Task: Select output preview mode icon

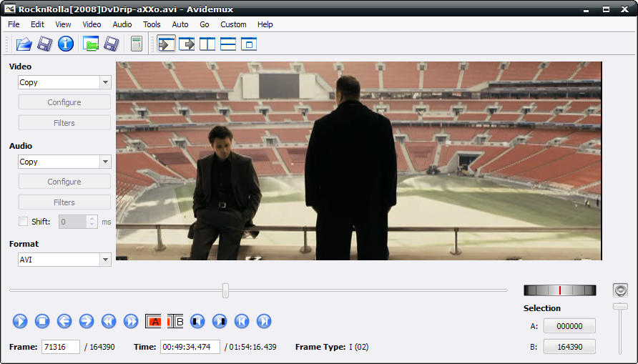Action: [187, 44]
